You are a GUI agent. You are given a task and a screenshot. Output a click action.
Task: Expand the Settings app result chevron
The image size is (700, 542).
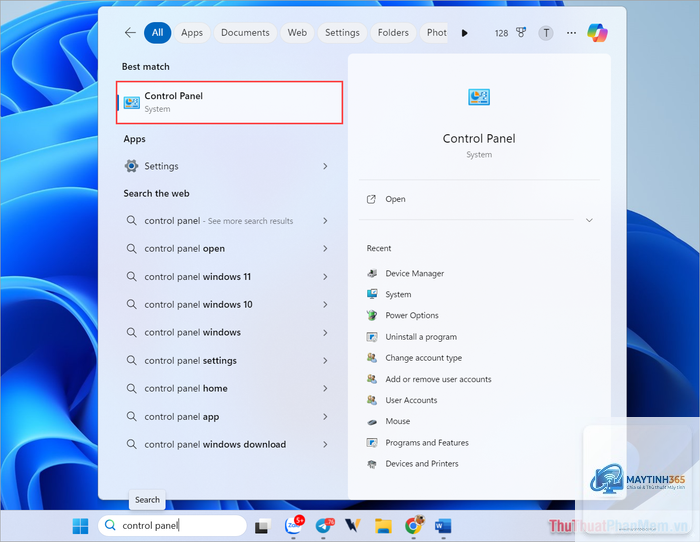[325, 166]
